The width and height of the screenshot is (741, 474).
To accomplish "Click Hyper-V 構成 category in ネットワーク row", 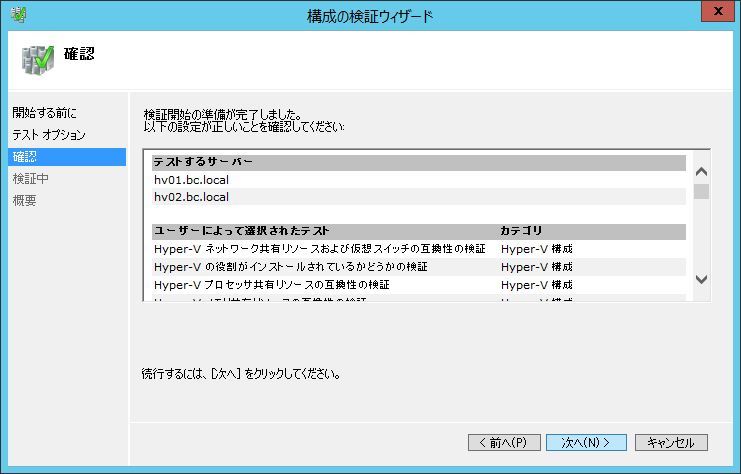I will click(537, 249).
